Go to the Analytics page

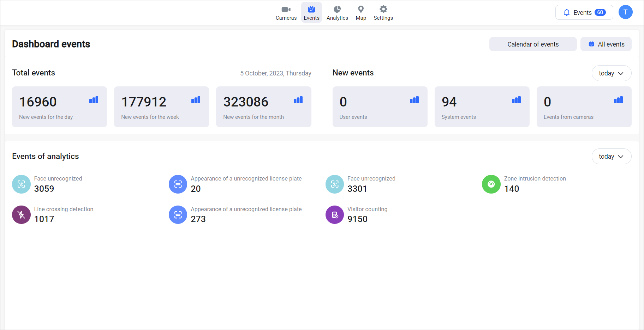337,13
